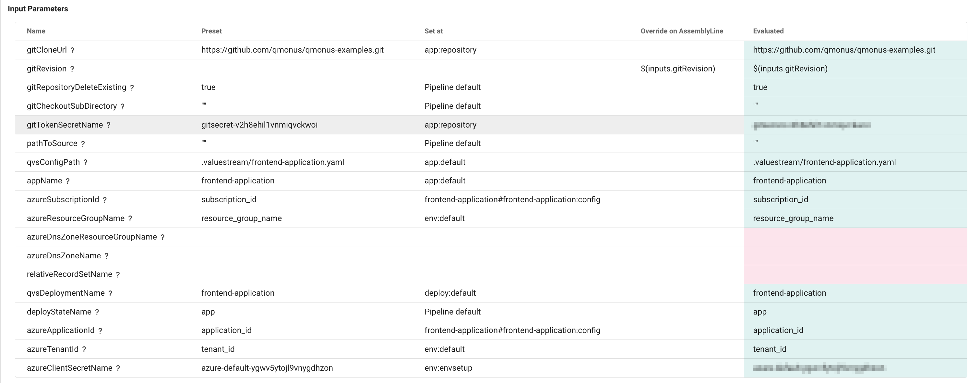980x383 pixels.
Task: Click the preset GitHub clone URL
Action: point(292,50)
